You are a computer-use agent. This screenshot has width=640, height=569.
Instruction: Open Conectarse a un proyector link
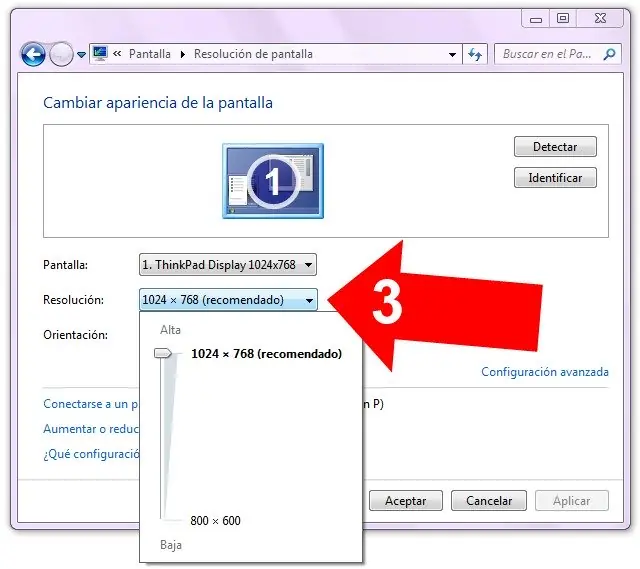91,404
